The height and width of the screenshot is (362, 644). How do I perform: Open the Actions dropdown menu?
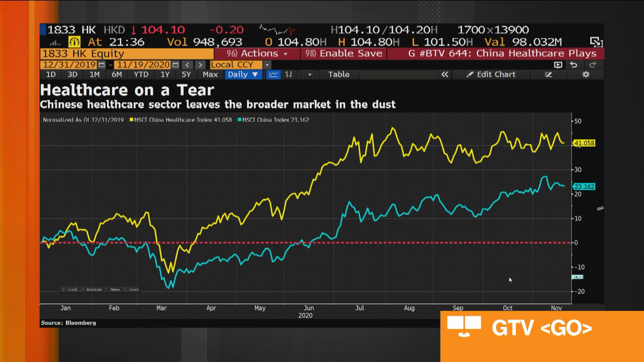pos(257,54)
